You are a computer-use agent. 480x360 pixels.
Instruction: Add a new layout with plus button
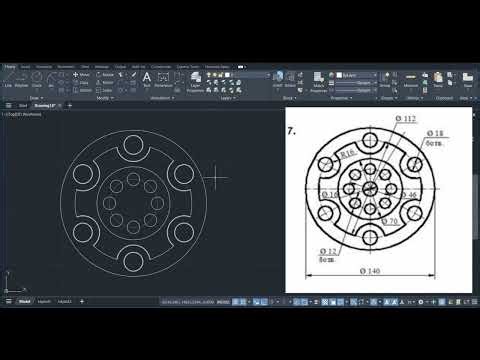(82, 302)
